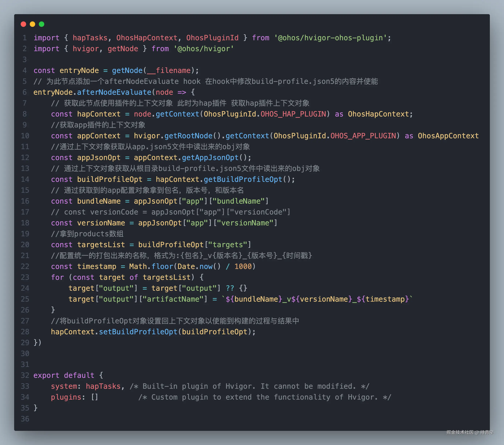The image size is (504, 445).
Task: Click OHOS_HAP_PLUGIN constant
Action: pyautogui.click(x=293, y=114)
